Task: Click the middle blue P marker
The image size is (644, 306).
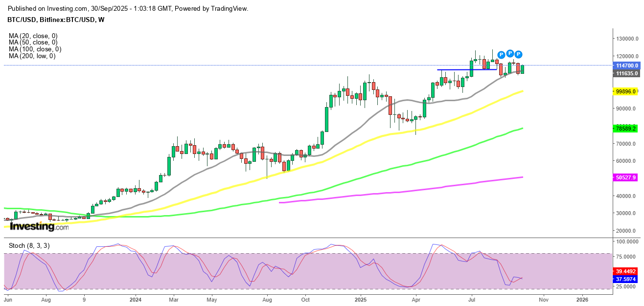Action: [510, 53]
